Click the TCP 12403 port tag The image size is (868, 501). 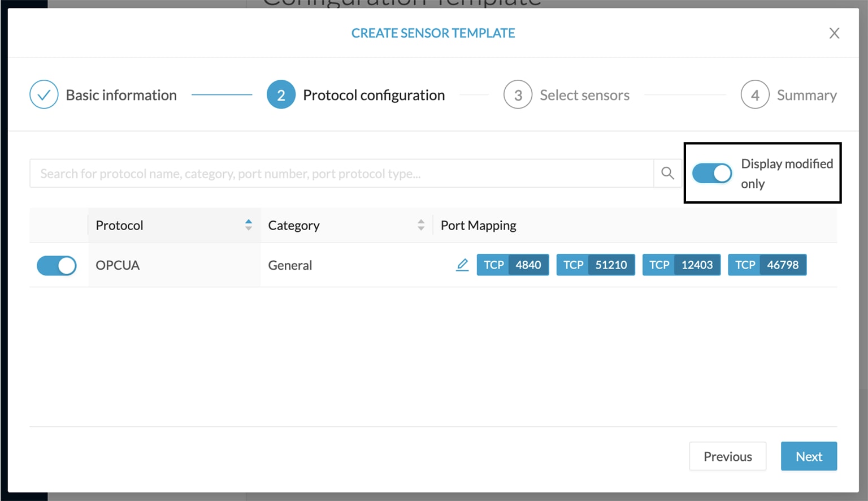[x=682, y=265]
